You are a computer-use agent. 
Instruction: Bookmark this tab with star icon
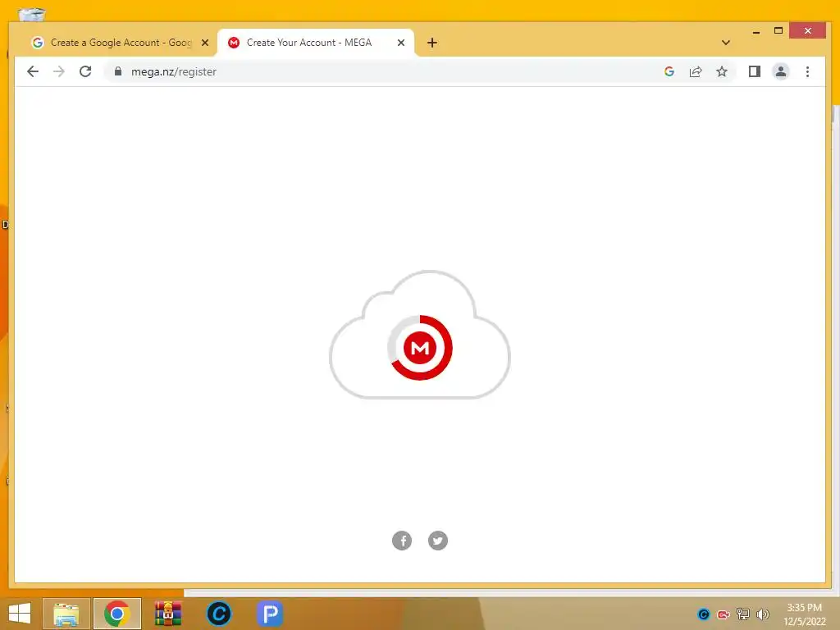[x=722, y=72]
